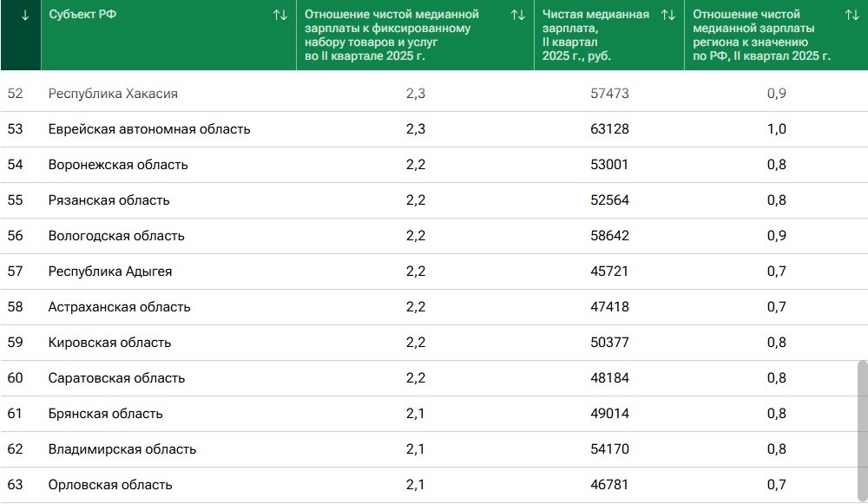Sort by ratio to РФ value arrows icon

852,16
